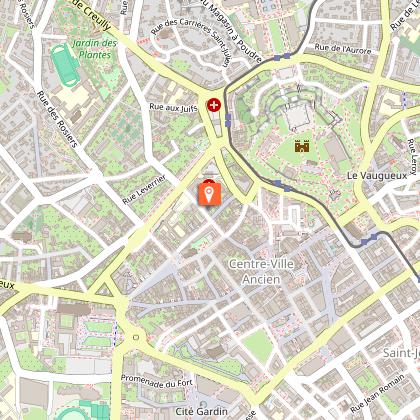The image size is (420, 420).
Task: Select the Promenade du Fort label
Action: 157,381
